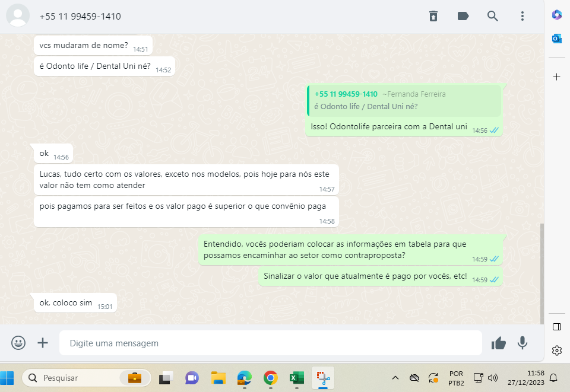
Task: Click the trash restore icon in chat header
Action: pyautogui.click(x=433, y=16)
